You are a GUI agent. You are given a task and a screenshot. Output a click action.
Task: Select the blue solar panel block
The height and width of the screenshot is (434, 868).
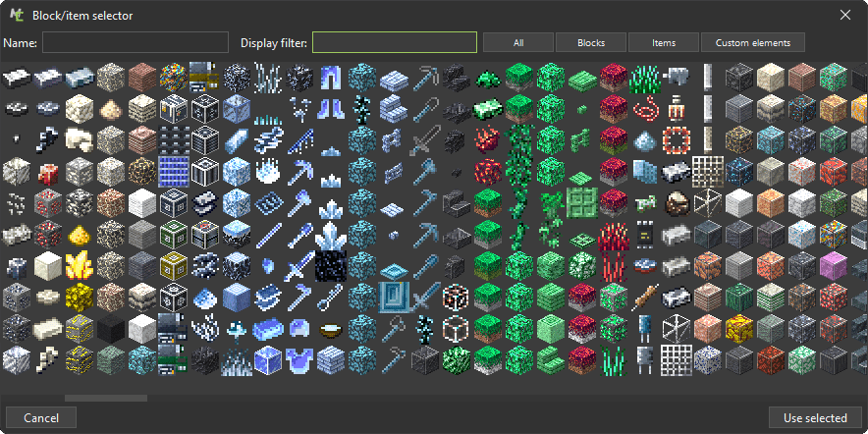(x=173, y=171)
